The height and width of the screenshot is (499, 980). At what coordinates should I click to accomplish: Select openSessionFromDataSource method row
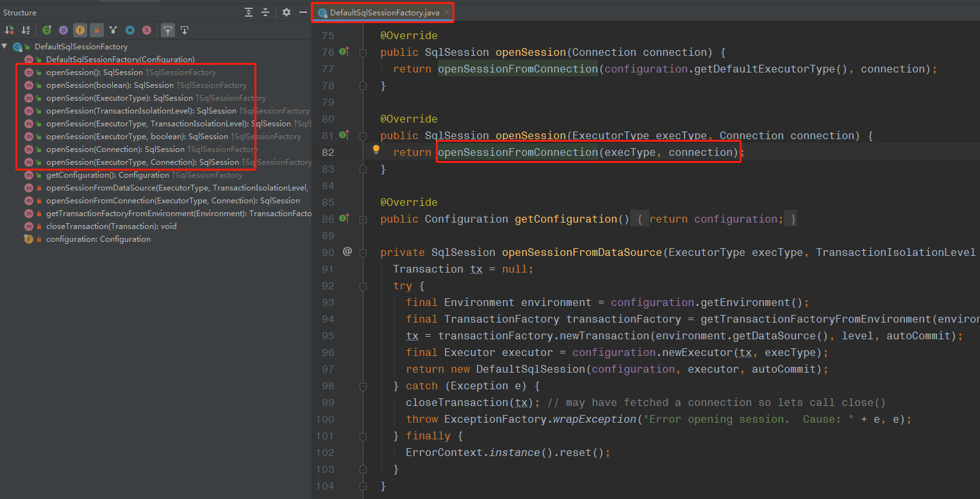(x=177, y=188)
